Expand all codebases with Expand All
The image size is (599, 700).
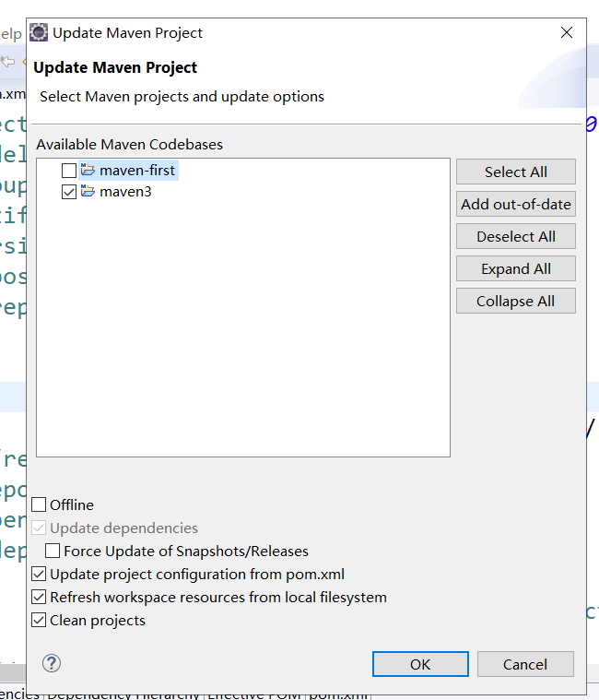pos(516,268)
